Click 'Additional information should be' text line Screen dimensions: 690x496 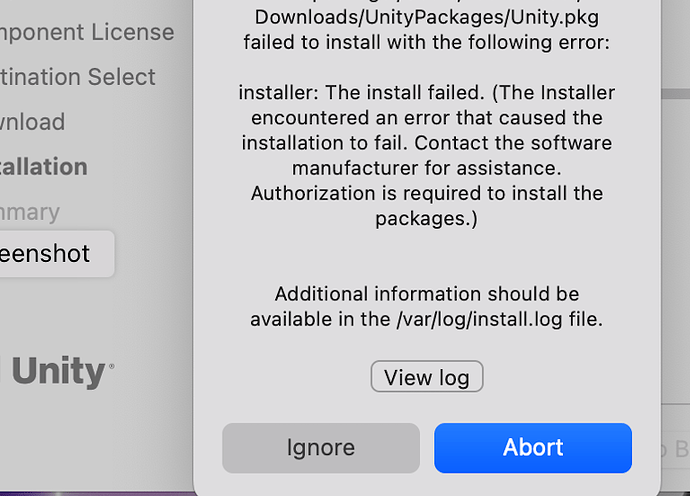coord(427,294)
